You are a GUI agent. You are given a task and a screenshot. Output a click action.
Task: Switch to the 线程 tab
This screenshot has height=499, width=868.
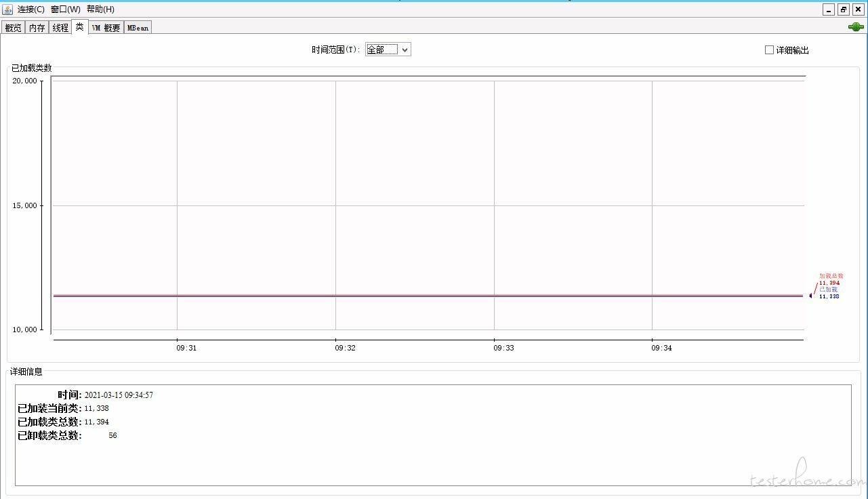60,28
